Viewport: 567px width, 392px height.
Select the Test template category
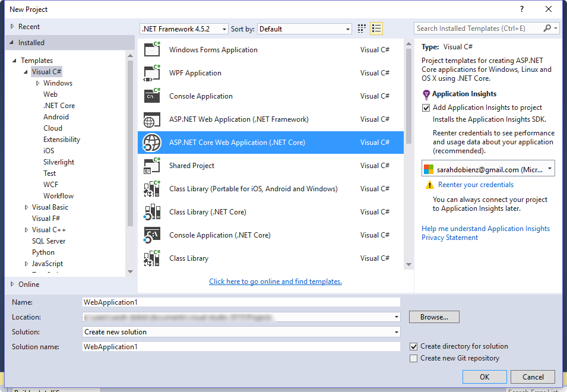(49, 173)
